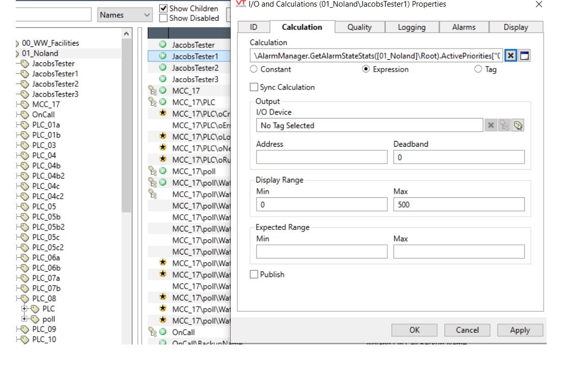Click the green plus icon beside JacobsTester2

point(163,68)
